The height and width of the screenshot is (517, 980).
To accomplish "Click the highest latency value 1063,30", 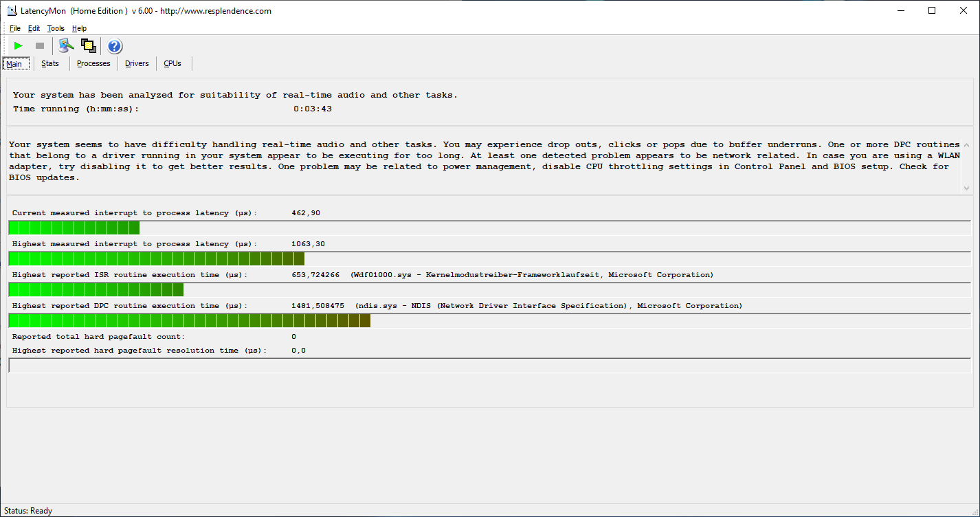I will (x=309, y=244).
